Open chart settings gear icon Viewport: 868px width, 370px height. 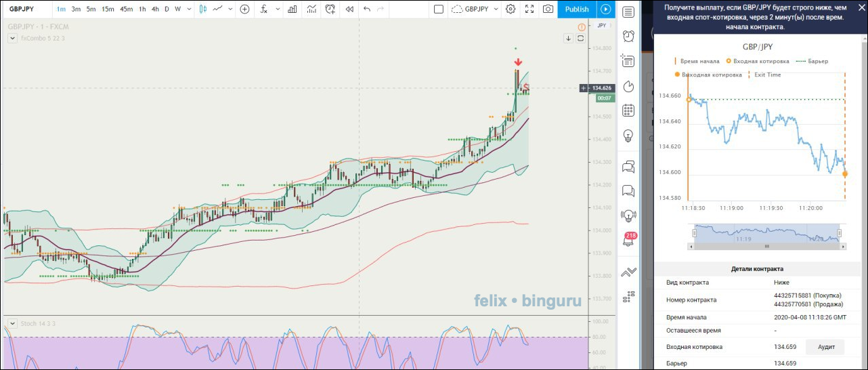click(x=511, y=9)
